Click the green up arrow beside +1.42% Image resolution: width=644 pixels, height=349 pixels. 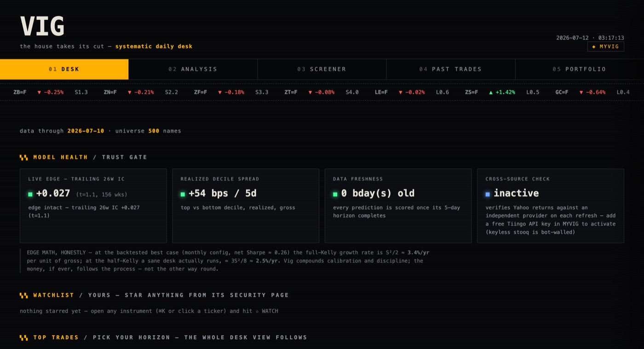coord(491,93)
